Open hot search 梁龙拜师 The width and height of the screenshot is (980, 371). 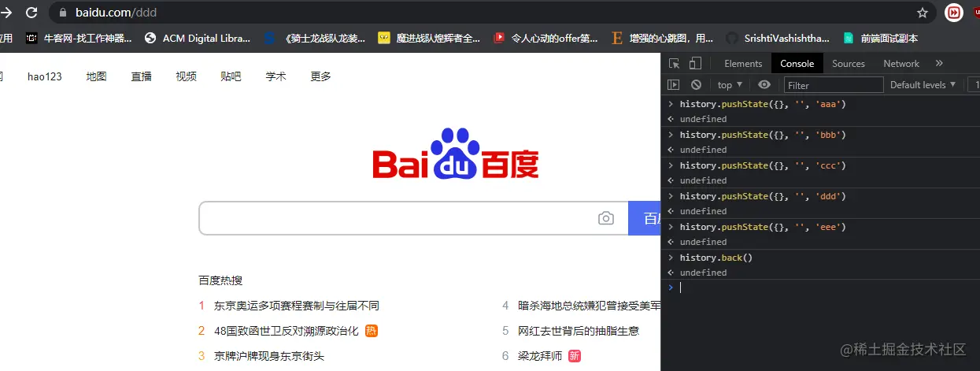pos(539,356)
